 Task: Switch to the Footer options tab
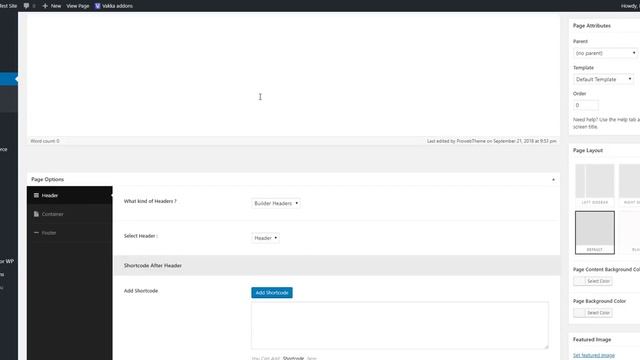[69, 233]
